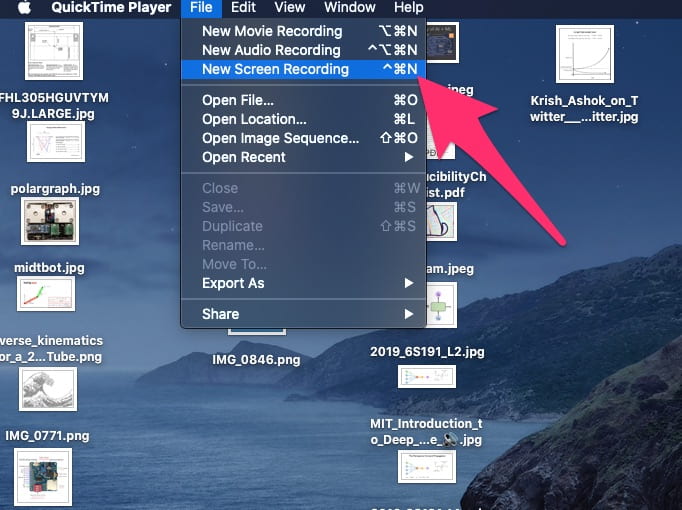The width and height of the screenshot is (682, 510).
Task: Open the Window menu
Action: (x=350, y=7)
